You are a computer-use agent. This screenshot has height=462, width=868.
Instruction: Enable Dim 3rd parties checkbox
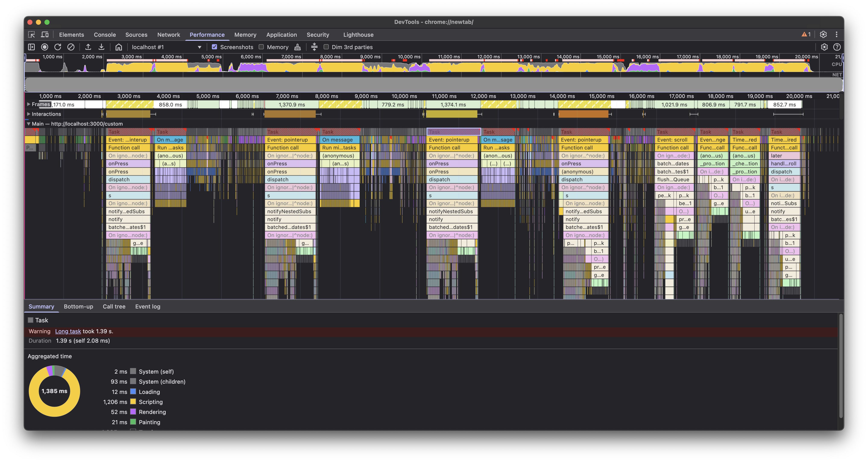tap(326, 47)
